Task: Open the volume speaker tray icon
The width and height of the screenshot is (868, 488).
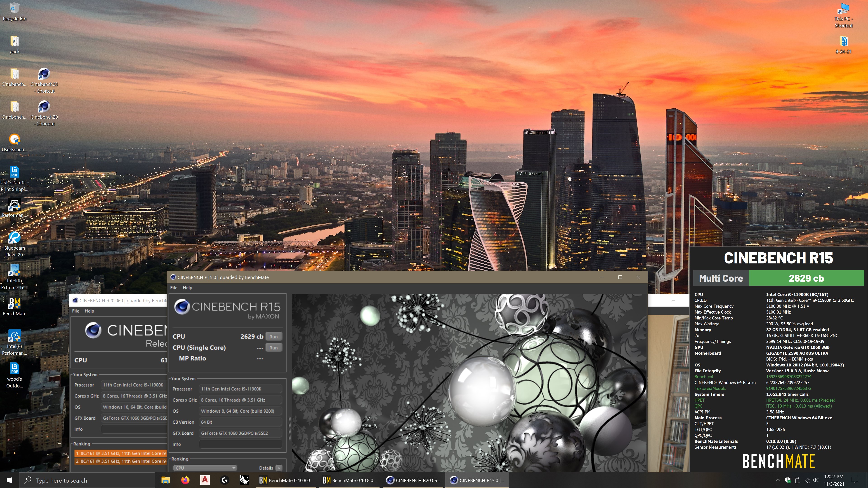Action: click(816, 480)
